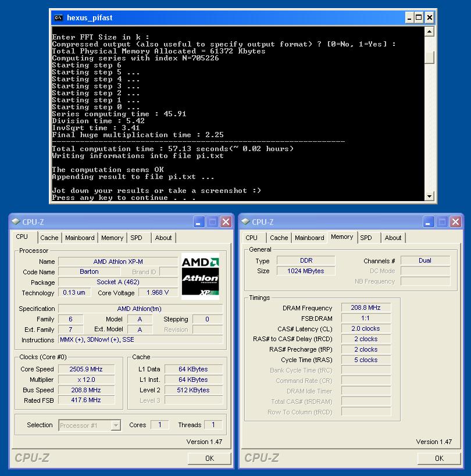Screen dimensions: 471x476
Task: Close the right CPU-Z window
Action: (x=455, y=222)
